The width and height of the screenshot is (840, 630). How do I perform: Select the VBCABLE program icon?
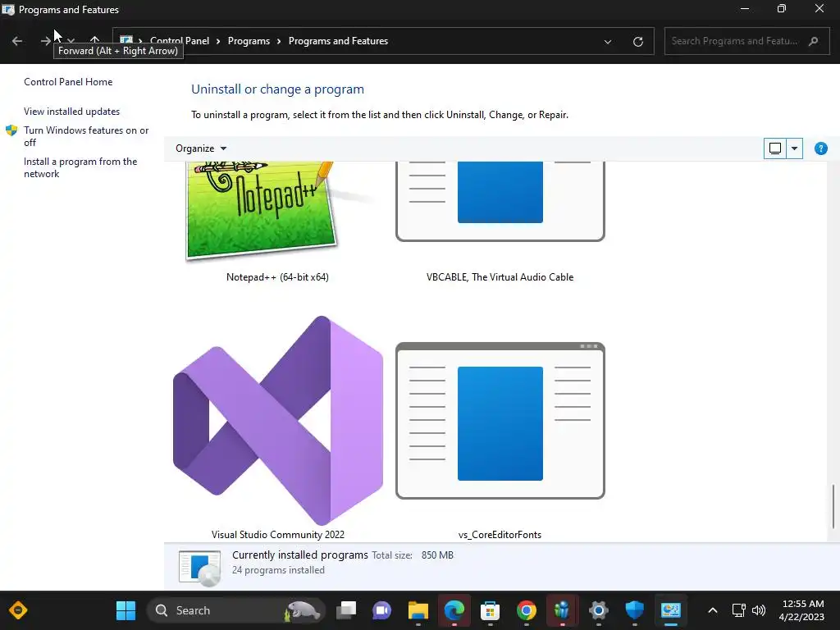point(500,202)
